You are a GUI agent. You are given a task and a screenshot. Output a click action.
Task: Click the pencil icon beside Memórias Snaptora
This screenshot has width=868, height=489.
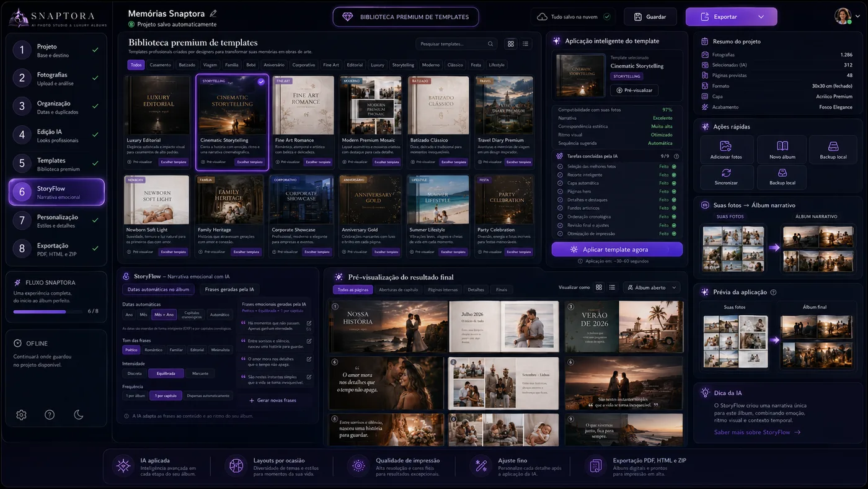(213, 13)
